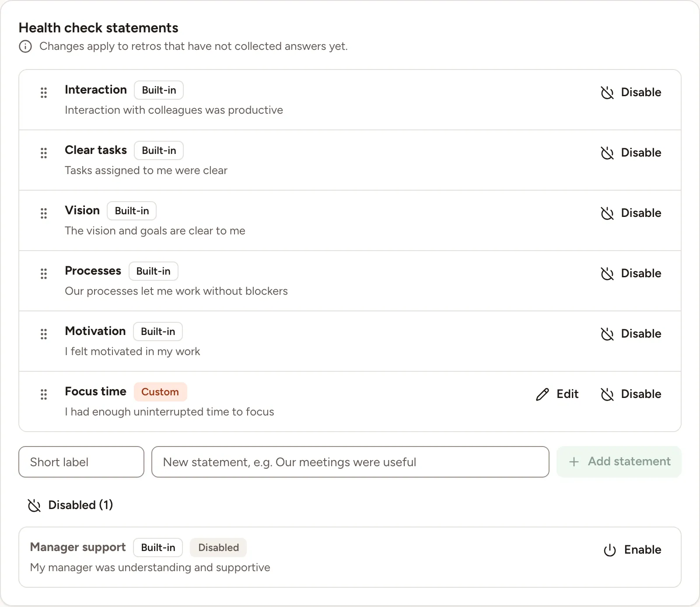Disable the Motivation statement
Viewport: 700px width, 607px height.
pos(631,334)
